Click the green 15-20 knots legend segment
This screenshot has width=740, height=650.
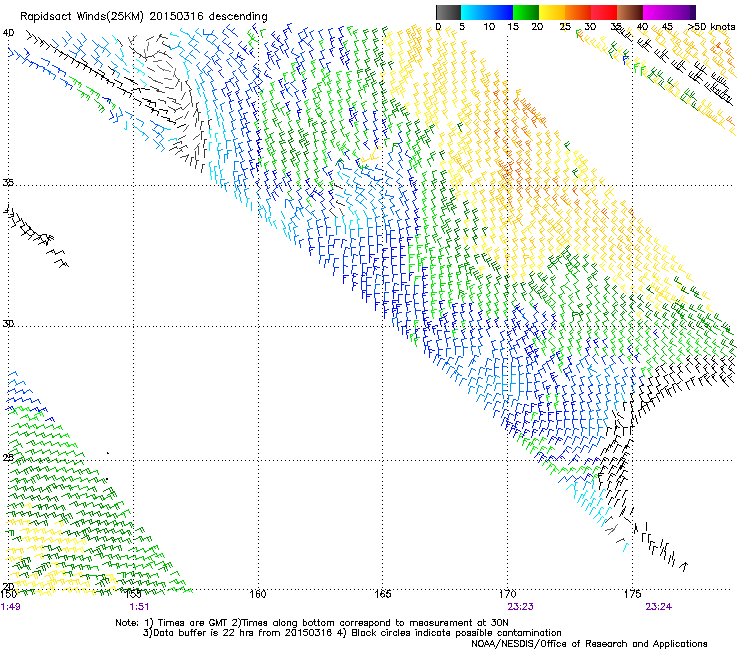click(x=526, y=12)
